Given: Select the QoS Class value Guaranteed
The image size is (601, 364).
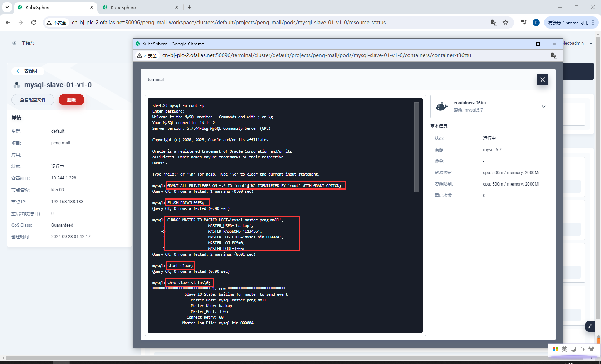Looking at the screenshot, I should pyautogui.click(x=62, y=225).
